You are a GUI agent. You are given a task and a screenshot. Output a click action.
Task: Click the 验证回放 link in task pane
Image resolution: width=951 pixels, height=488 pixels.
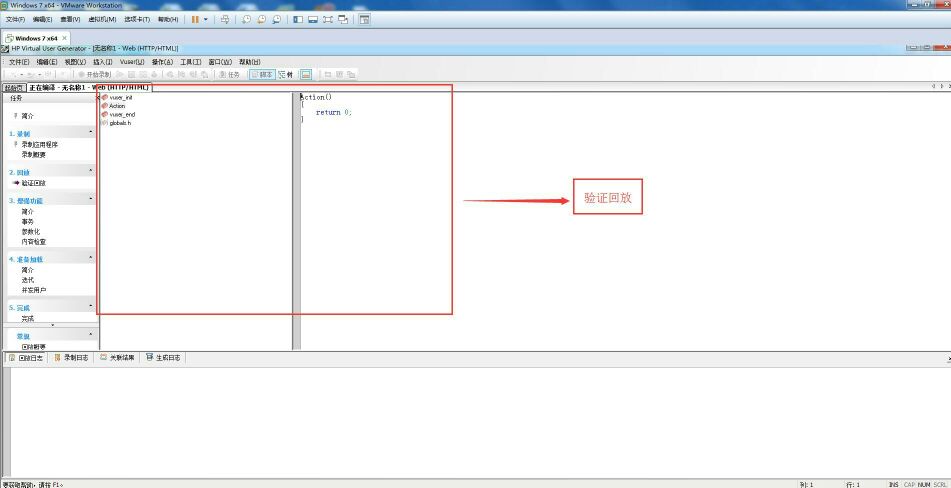(33, 183)
